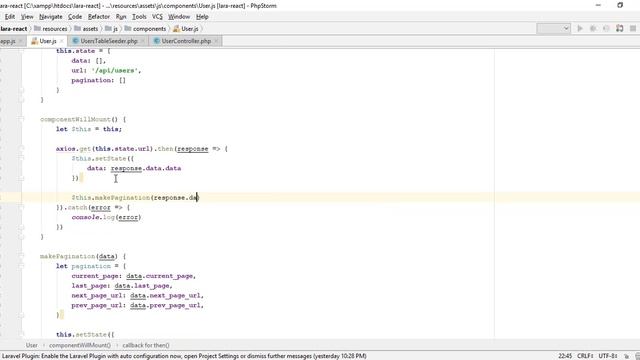Change UTF-8 file encoding in status bar
This screenshot has width=640, height=360.
click(608, 356)
